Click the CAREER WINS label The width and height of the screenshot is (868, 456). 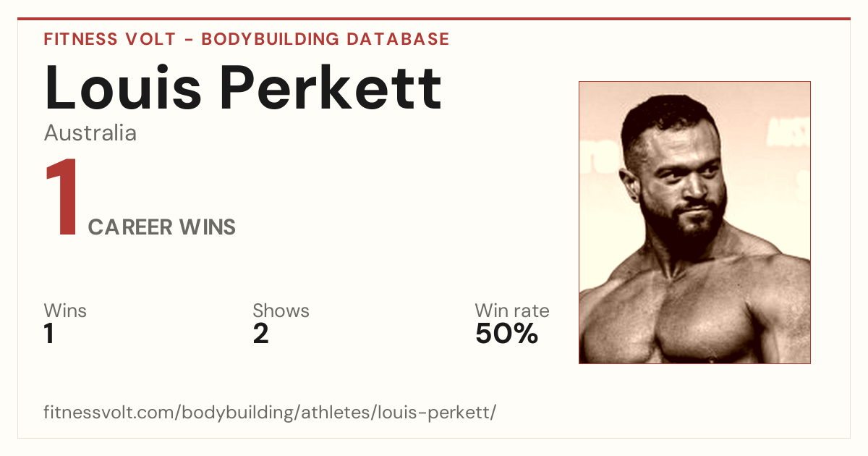tap(162, 227)
